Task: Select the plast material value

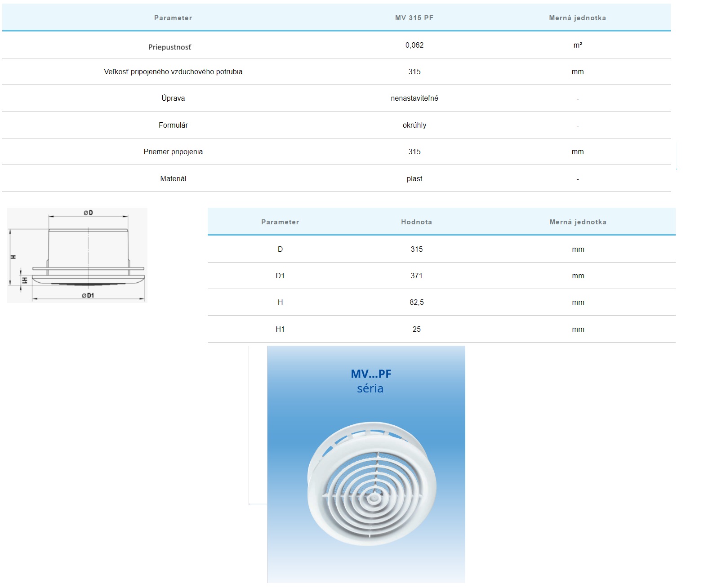Action: 414,178
